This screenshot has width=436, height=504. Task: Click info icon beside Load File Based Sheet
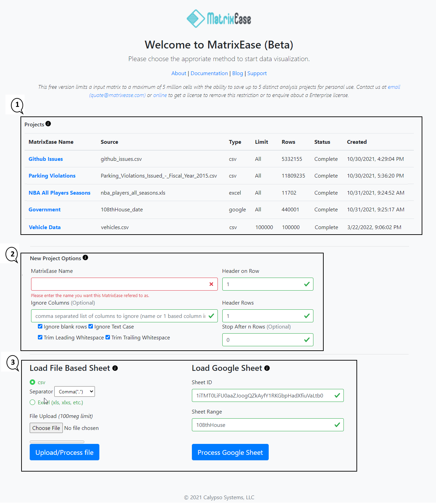pos(115,368)
